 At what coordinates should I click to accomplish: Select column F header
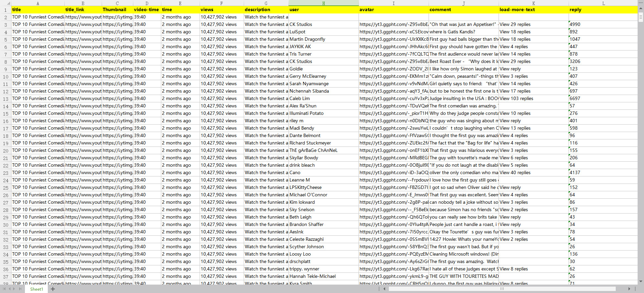(x=222, y=3)
